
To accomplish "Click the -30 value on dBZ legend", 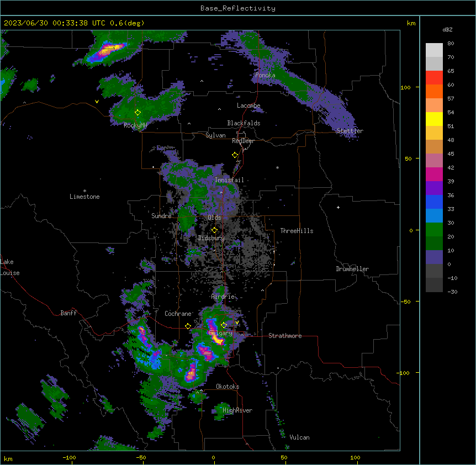I will [x=452, y=292].
